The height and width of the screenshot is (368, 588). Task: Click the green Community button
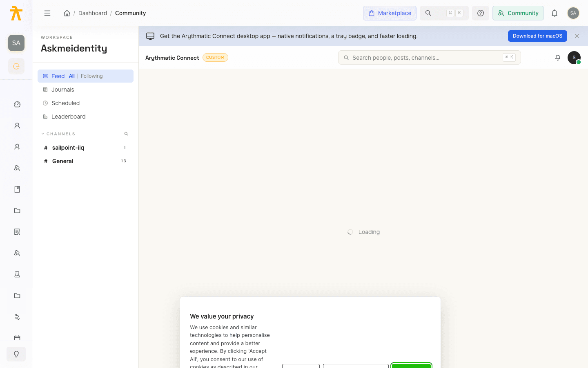518,13
